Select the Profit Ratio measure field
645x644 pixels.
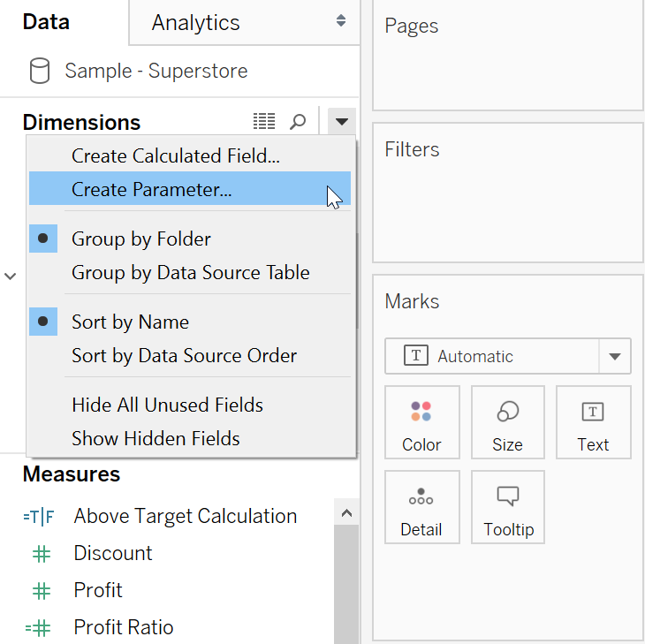coord(124,627)
